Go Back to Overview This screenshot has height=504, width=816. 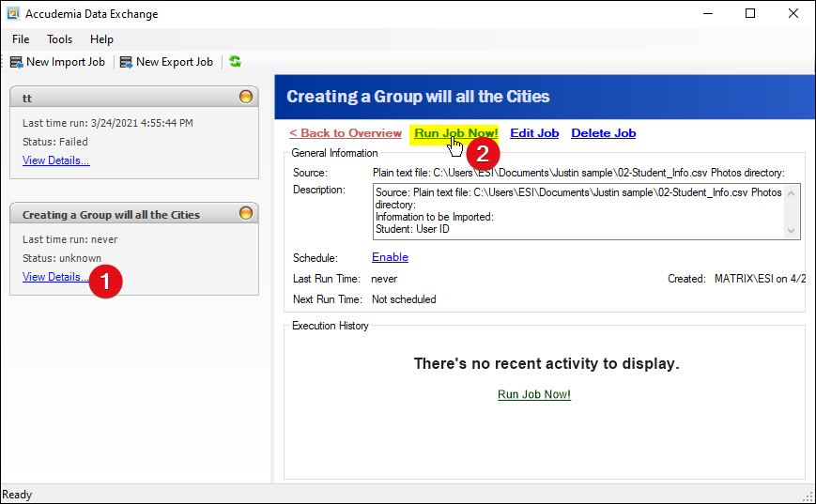(x=346, y=133)
